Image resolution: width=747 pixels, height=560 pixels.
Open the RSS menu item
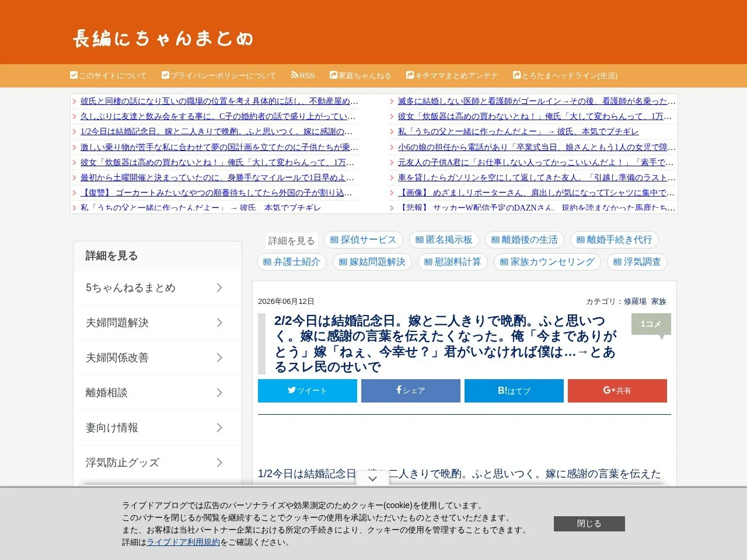[x=303, y=75]
